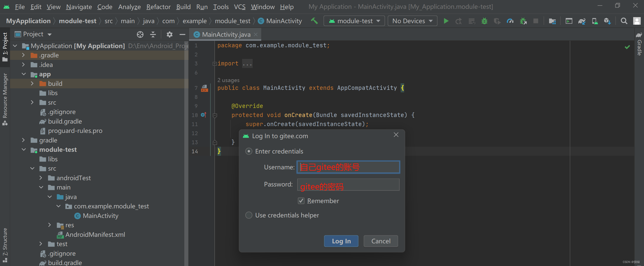Viewport: 644px width, 266px height.
Task: Click the Run Anything terminal icon
Action: (x=569, y=21)
